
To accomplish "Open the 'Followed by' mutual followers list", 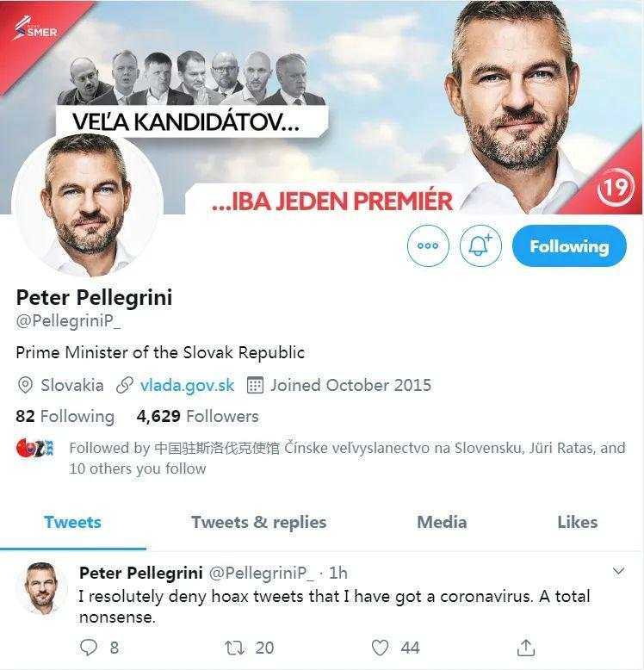I will pyautogui.click(x=347, y=458).
